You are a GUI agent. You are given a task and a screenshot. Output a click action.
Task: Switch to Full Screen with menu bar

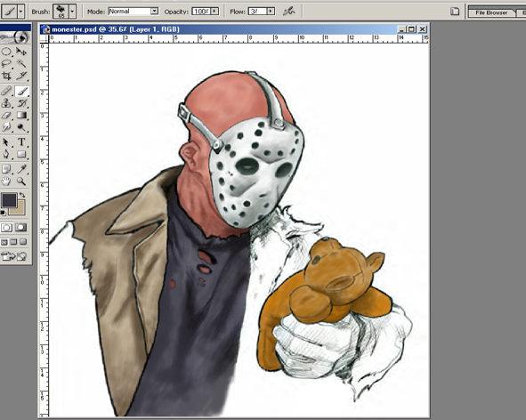[x=13, y=242]
